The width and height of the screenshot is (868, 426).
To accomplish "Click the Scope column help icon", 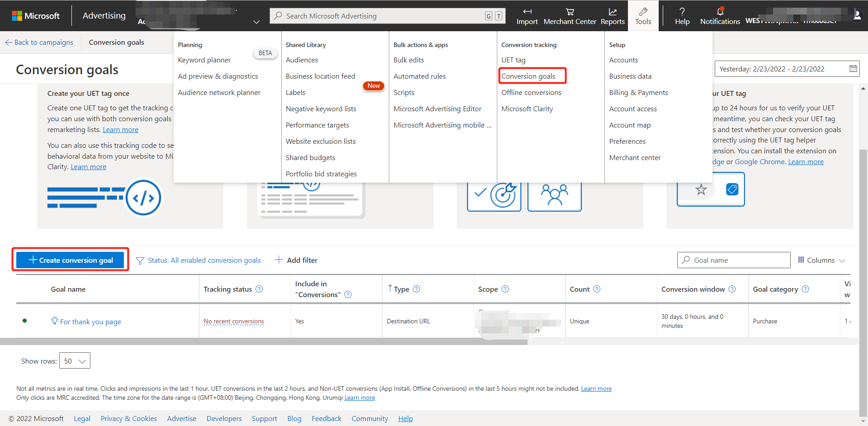I will (505, 289).
